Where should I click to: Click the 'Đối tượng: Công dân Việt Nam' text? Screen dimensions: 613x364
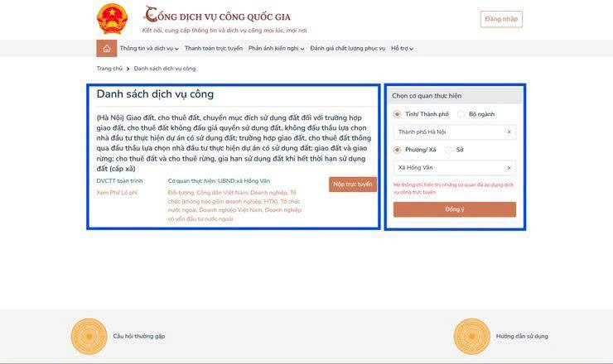(234, 206)
